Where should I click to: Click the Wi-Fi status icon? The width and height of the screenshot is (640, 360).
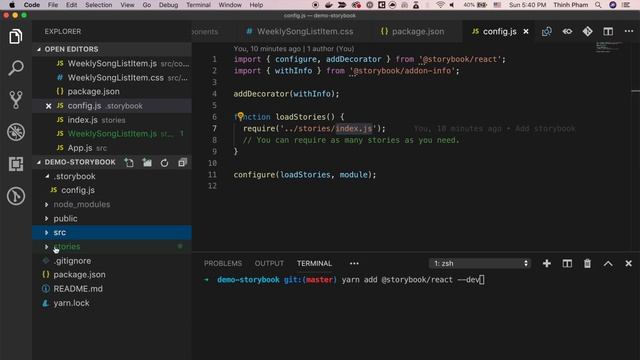point(440,5)
